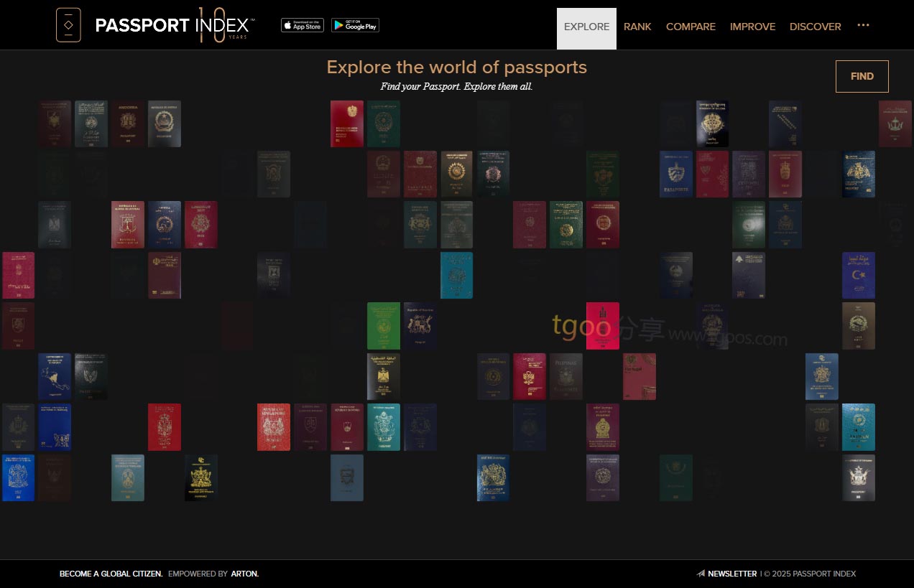This screenshot has height=588, width=914.
Task: Pick the Lebanon passport with cedar tree
Action: tap(749, 275)
